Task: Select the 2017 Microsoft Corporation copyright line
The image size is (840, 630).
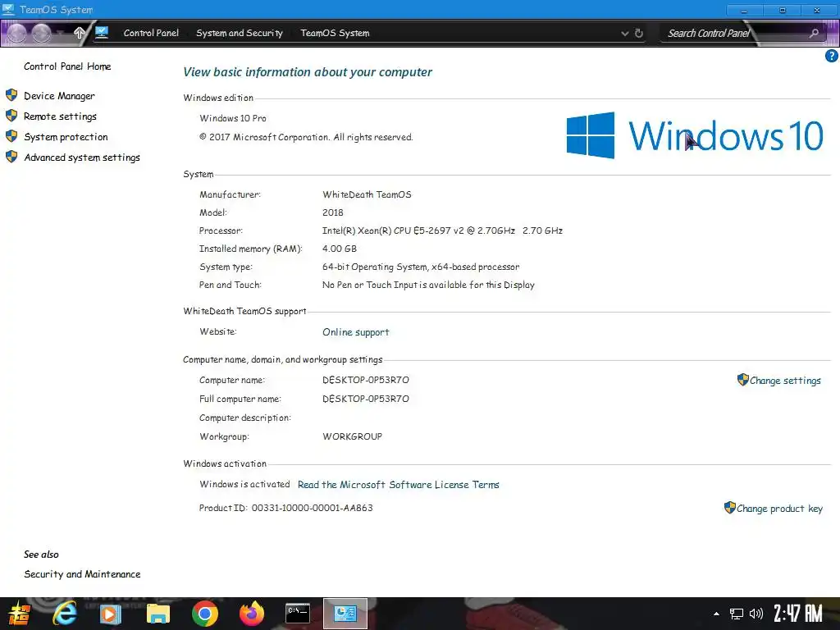Action: (306, 137)
